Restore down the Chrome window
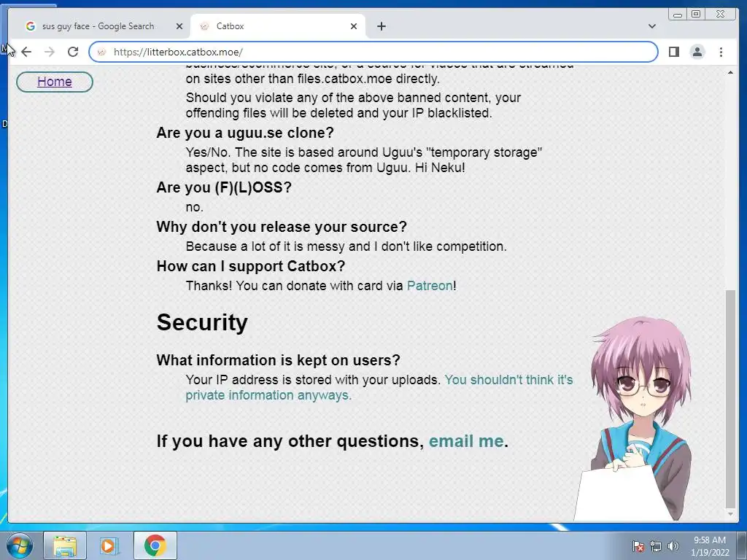This screenshot has width=747, height=560. coord(695,15)
